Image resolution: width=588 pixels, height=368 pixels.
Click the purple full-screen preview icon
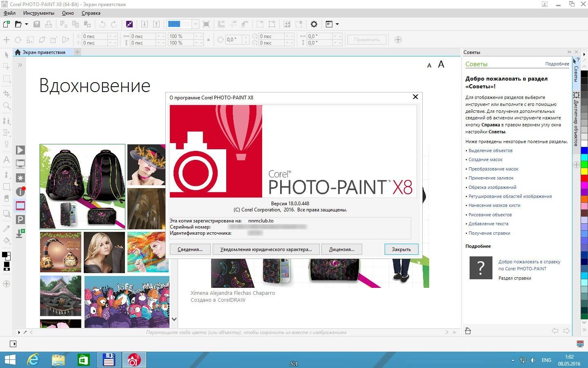click(129, 24)
